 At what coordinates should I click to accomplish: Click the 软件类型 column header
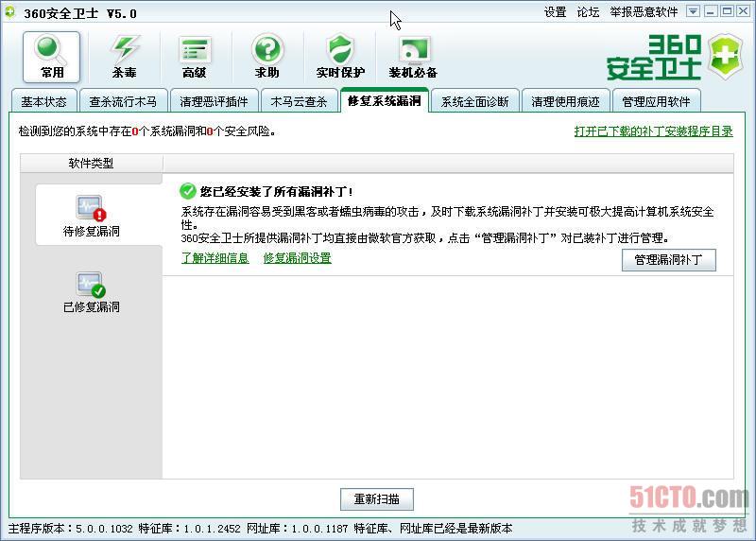[x=91, y=163]
